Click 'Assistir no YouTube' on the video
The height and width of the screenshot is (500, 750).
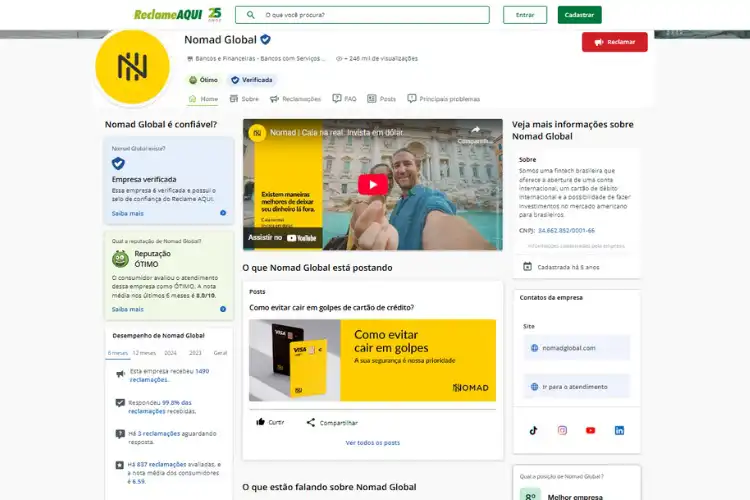[283, 237]
